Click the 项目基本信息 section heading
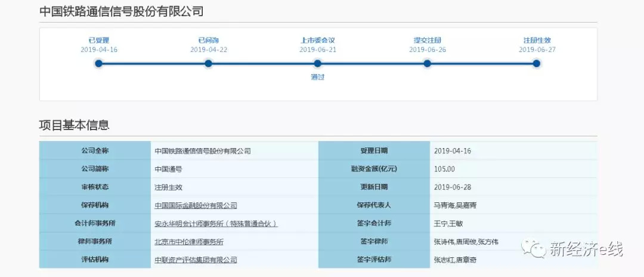 (x=75, y=125)
